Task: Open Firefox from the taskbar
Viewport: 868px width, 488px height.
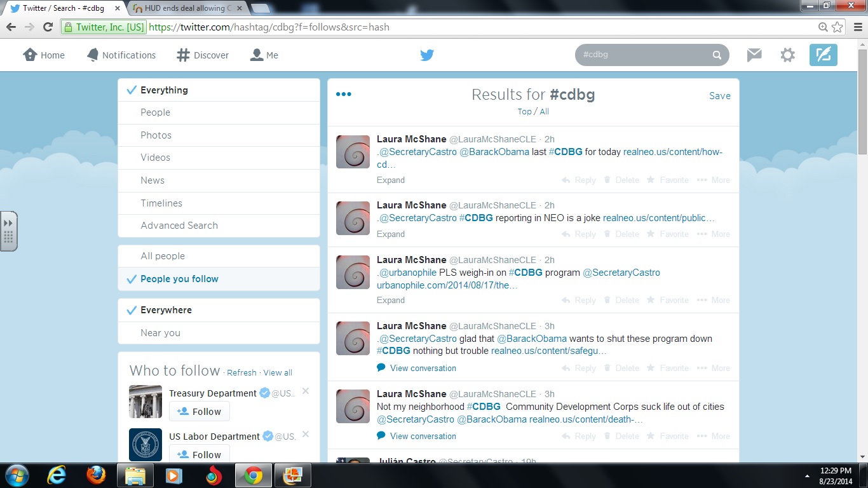Action: pyautogui.click(x=96, y=475)
